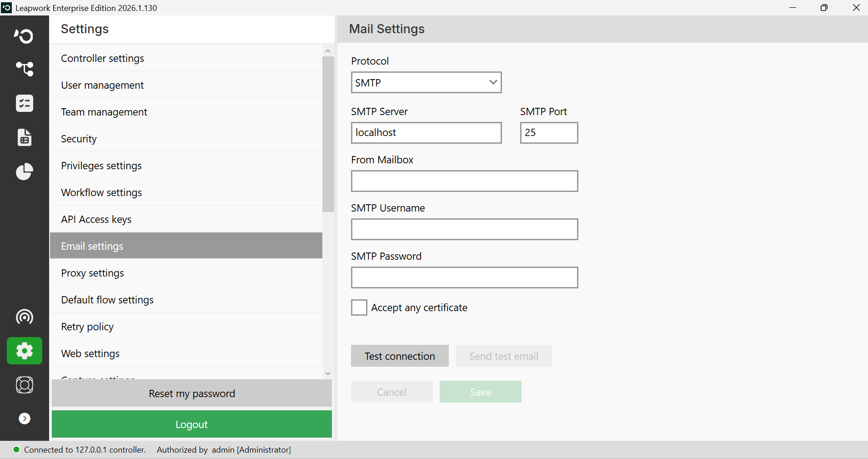Click the SMTP Username input field

click(x=464, y=229)
